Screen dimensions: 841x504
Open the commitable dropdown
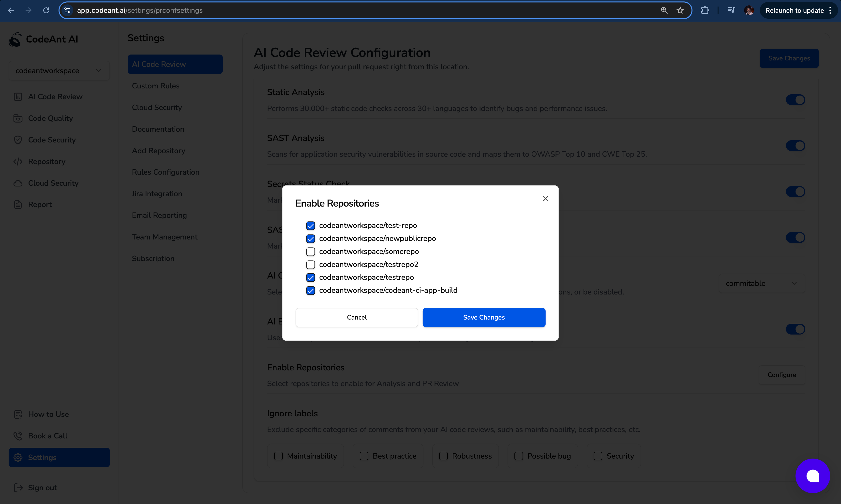pos(762,283)
